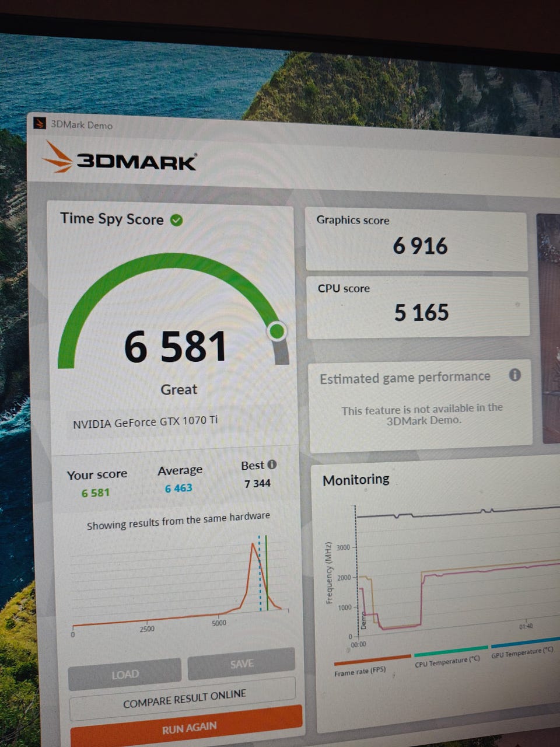Click the green validation checkmark beside Time Spy Score
Viewport: 560px width, 747px height.
[x=176, y=220]
